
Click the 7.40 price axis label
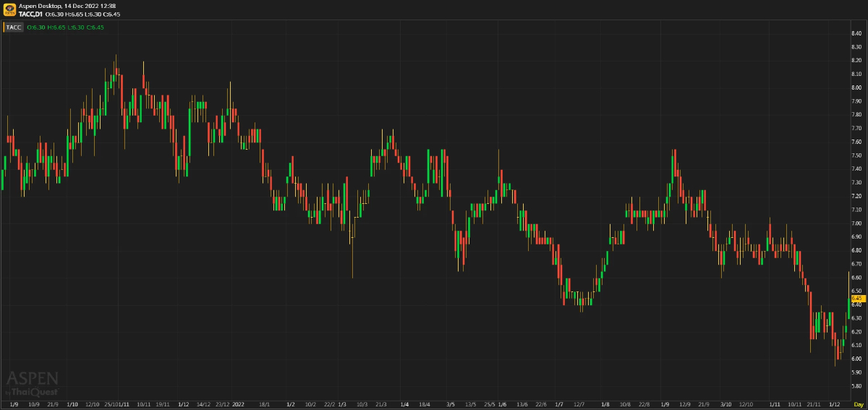(857, 169)
